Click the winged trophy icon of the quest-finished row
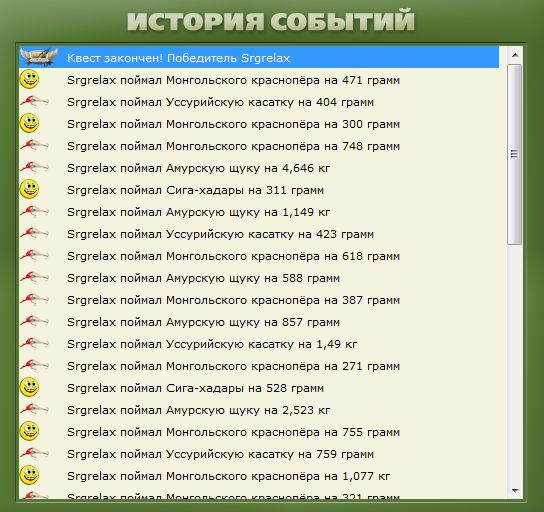 (x=39, y=57)
